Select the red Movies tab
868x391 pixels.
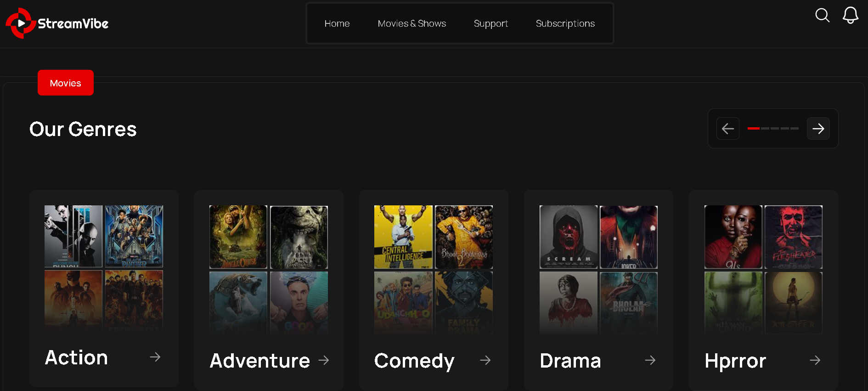tap(66, 83)
